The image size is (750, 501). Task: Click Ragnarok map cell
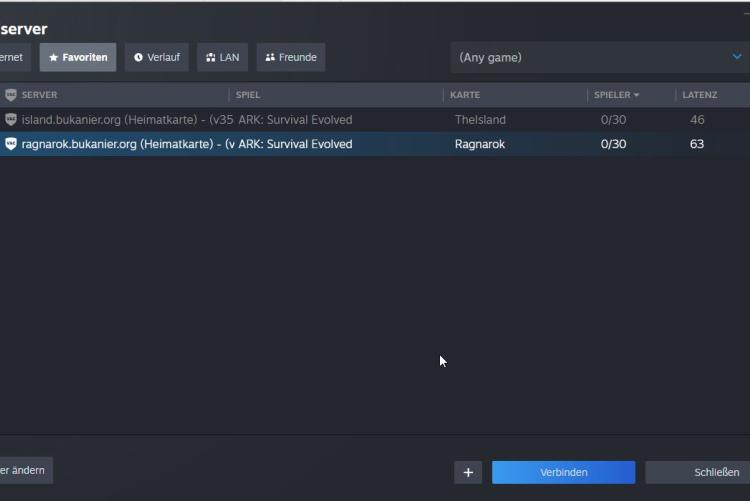point(480,144)
